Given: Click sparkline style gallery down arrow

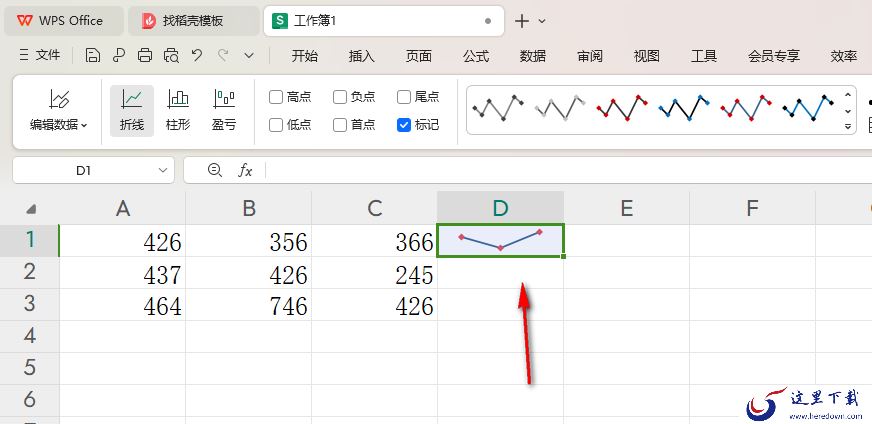Looking at the screenshot, I should pos(848,111).
